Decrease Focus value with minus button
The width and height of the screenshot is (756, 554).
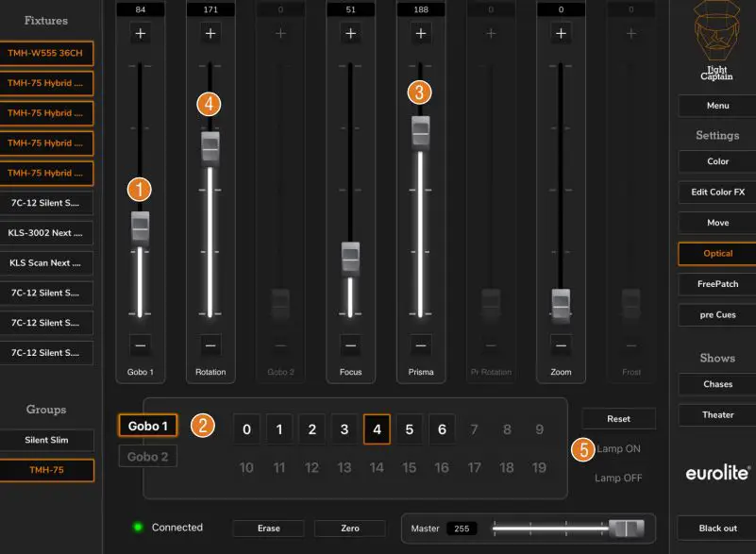click(350, 345)
